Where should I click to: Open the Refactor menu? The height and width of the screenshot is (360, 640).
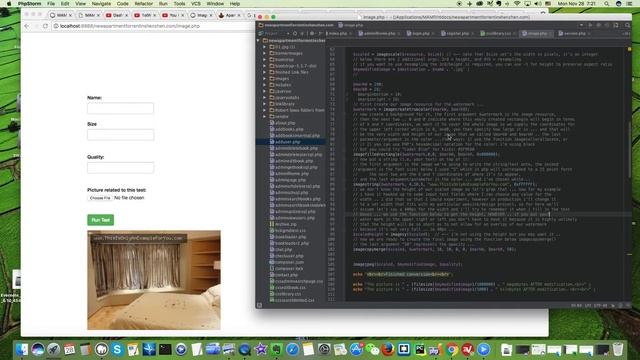144,4
